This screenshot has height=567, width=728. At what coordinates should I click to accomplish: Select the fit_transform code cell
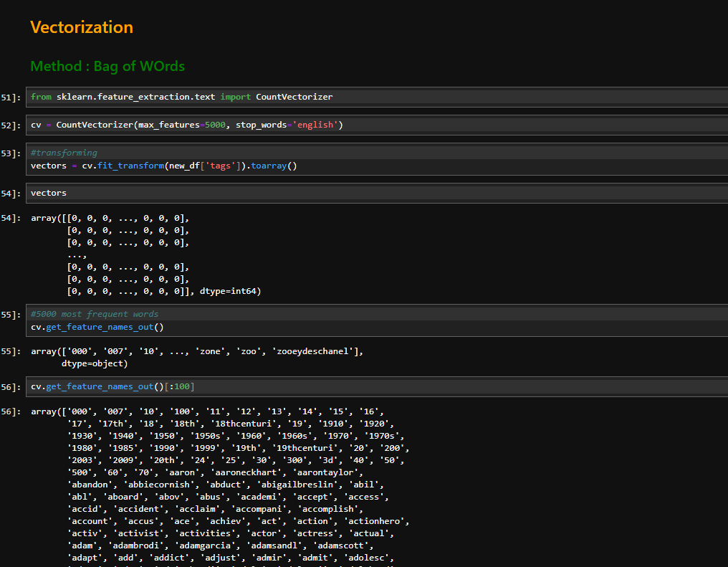(x=377, y=159)
